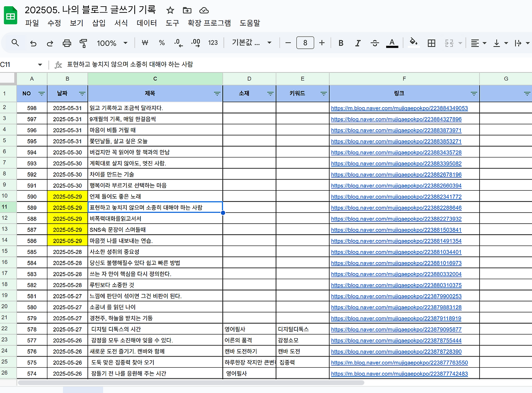Star this spreadsheet
This screenshot has height=393, width=532.
tap(170, 10)
